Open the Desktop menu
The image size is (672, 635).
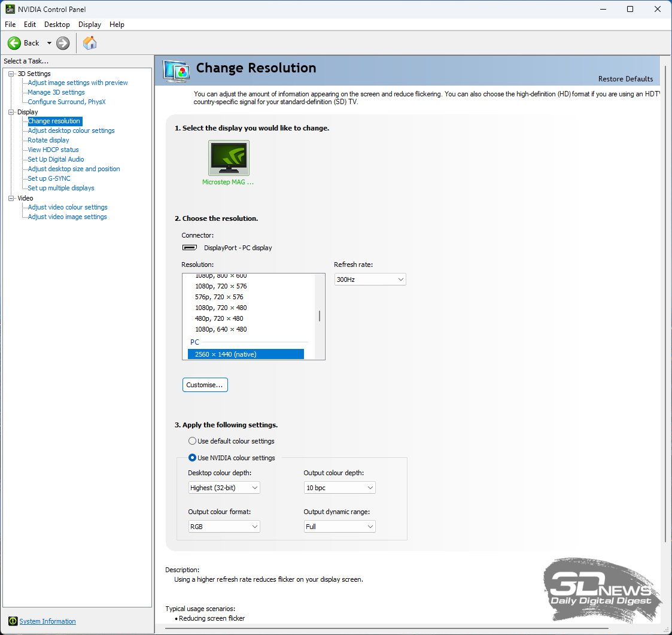point(57,25)
